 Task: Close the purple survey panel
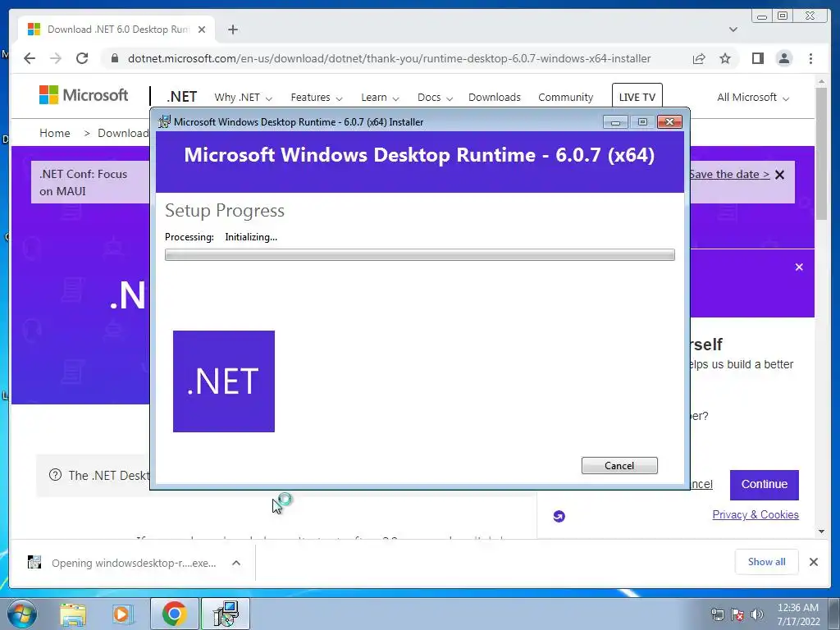coord(799,267)
